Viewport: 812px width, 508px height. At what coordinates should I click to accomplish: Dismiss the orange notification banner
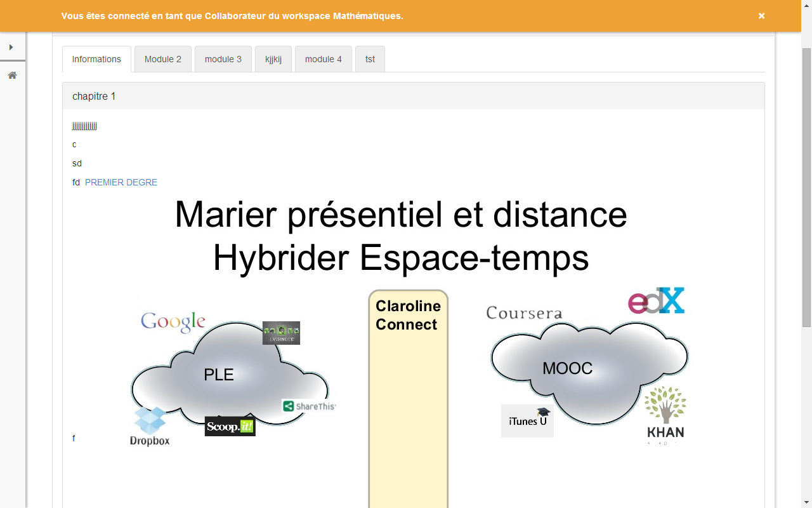[x=761, y=16]
